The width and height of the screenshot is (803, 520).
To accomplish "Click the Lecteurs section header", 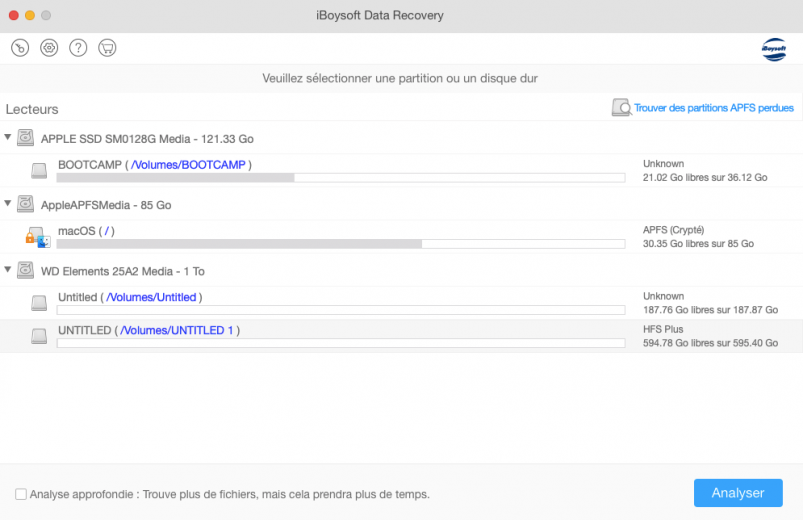I will [x=32, y=109].
